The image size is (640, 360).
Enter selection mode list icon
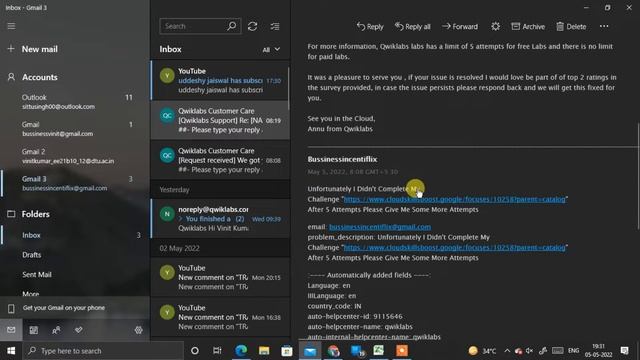point(275,26)
